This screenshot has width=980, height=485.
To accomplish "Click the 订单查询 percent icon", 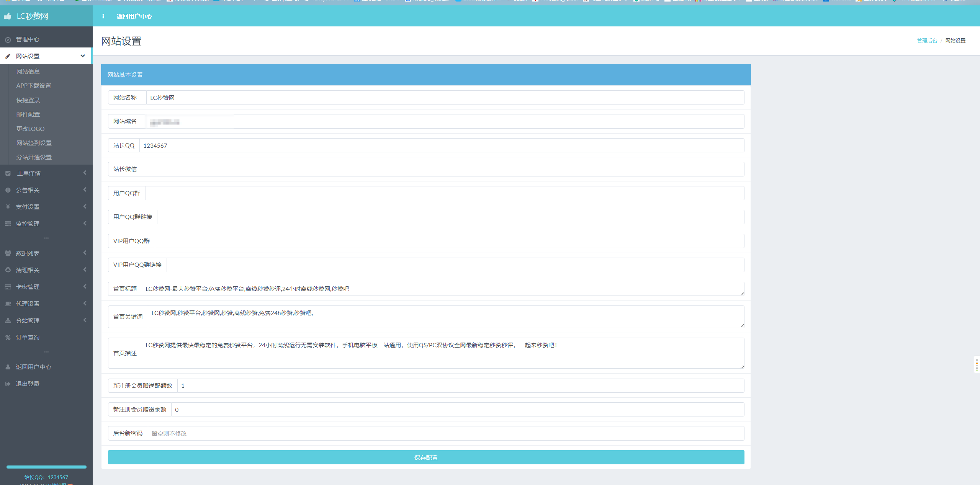I will [x=8, y=338].
